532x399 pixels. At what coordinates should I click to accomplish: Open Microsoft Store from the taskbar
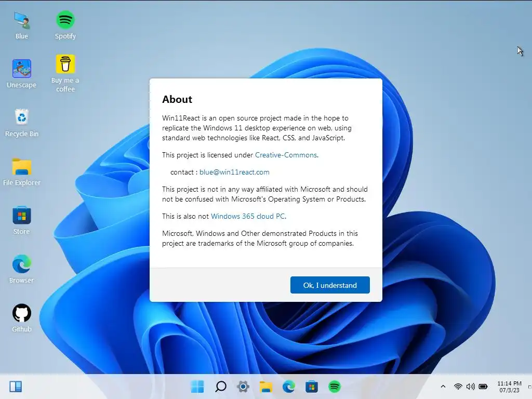[x=312, y=387]
